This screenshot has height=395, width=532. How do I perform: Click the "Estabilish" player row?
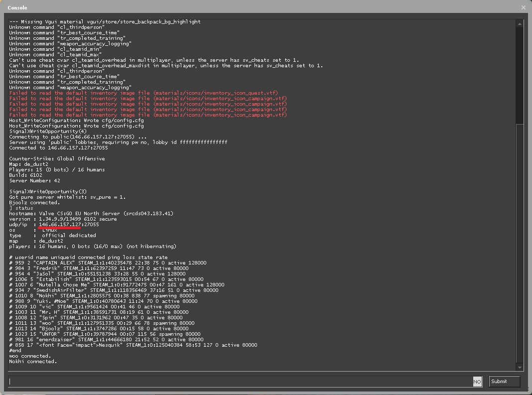pos(106,279)
